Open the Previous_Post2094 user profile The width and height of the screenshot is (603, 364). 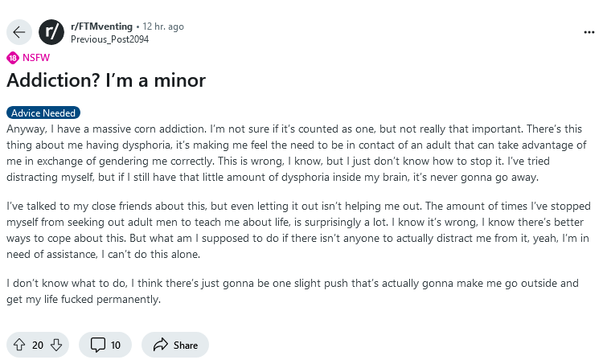(x=105, y=39)
